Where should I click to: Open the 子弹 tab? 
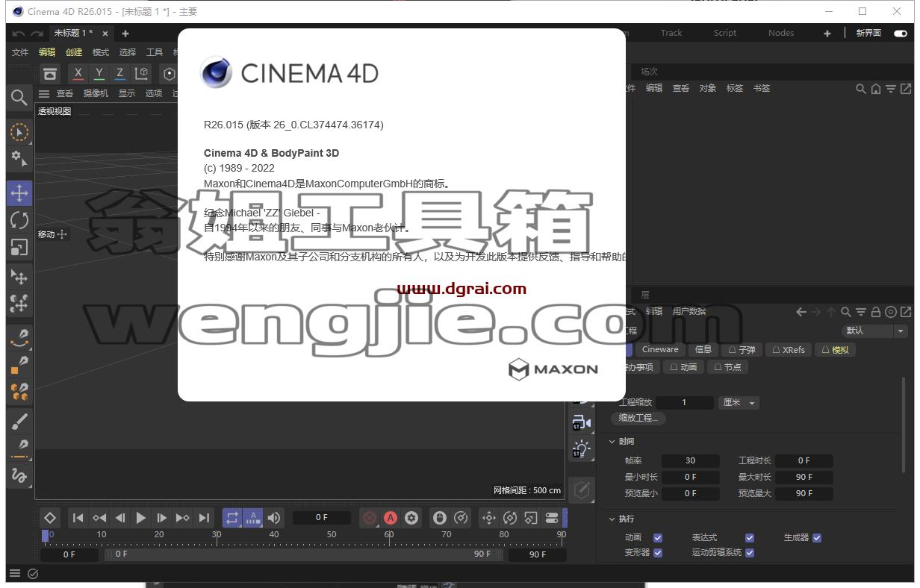742,349
